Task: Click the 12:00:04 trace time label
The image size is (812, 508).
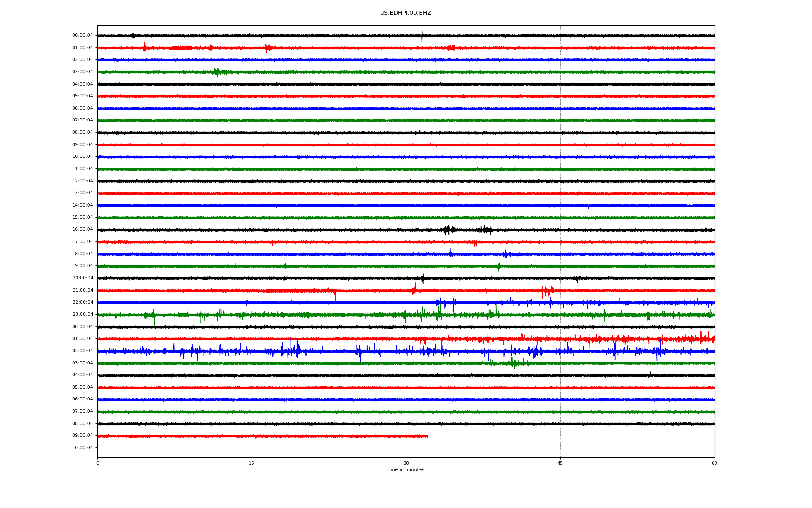Action: point(82,181)
